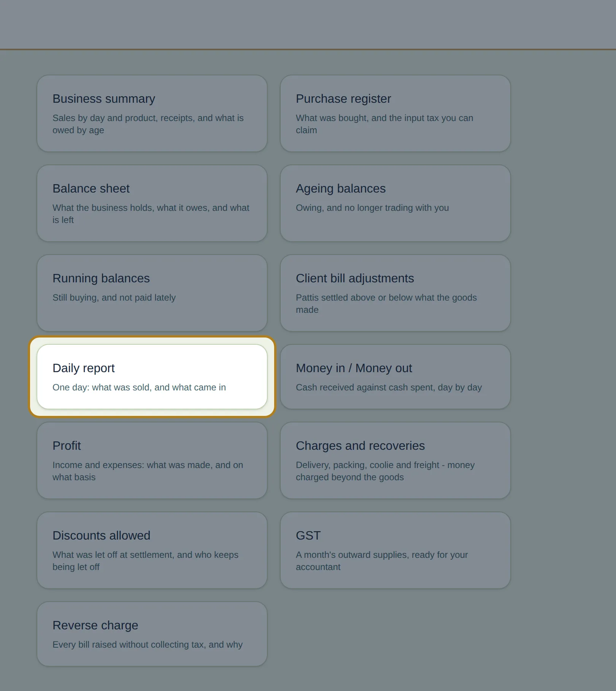View the Running balances report
The image size is (616, 691).
click(152, 293)
